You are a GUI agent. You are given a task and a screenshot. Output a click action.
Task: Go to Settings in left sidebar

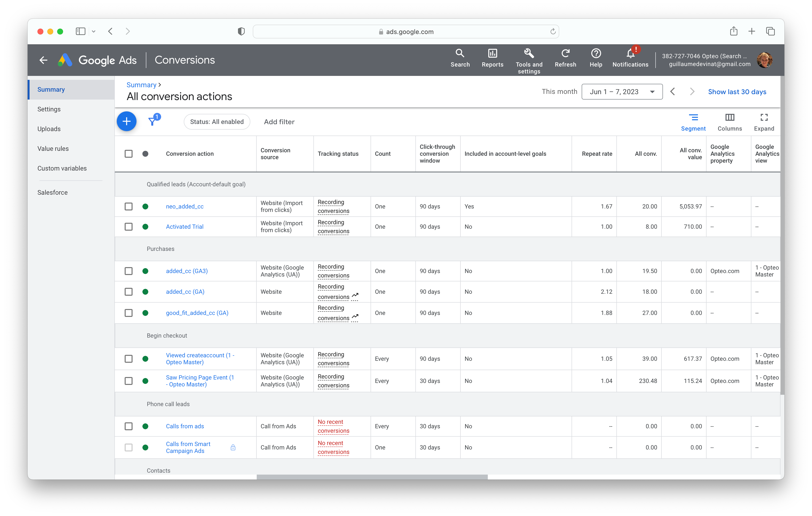click(x=49, y=109)
